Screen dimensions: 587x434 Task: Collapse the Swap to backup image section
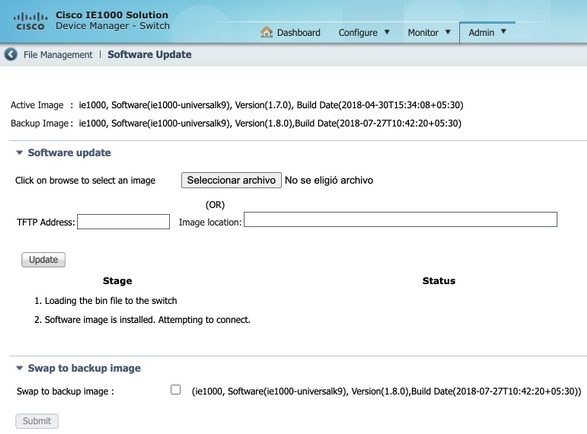coord(19,368)
